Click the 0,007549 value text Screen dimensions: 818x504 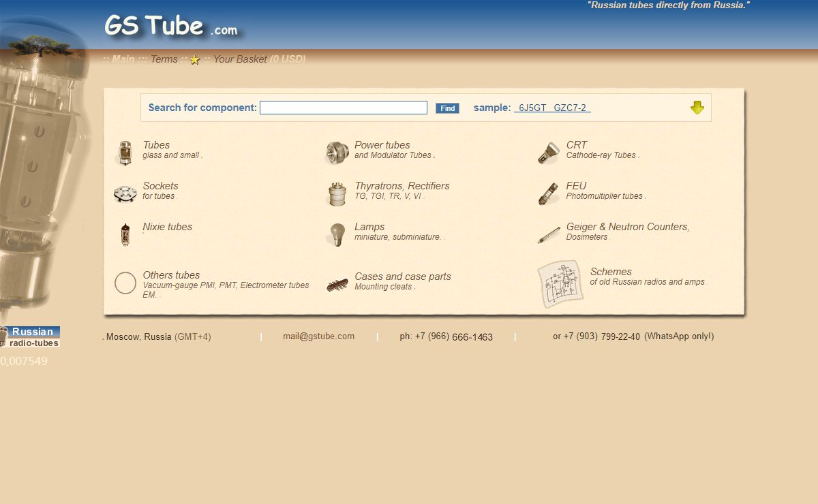pos(24,361)
